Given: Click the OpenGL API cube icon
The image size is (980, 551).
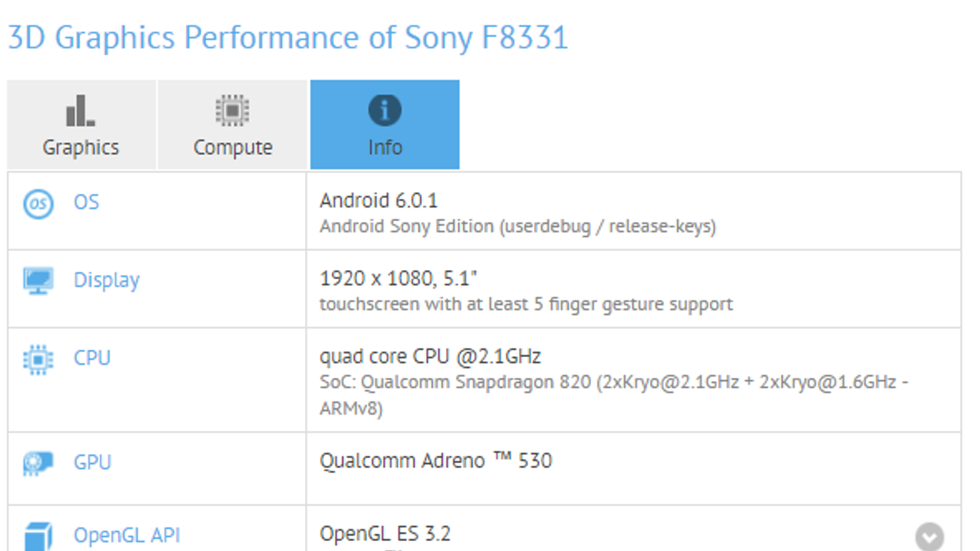Looking at the screenshot, I should [38, 537].
